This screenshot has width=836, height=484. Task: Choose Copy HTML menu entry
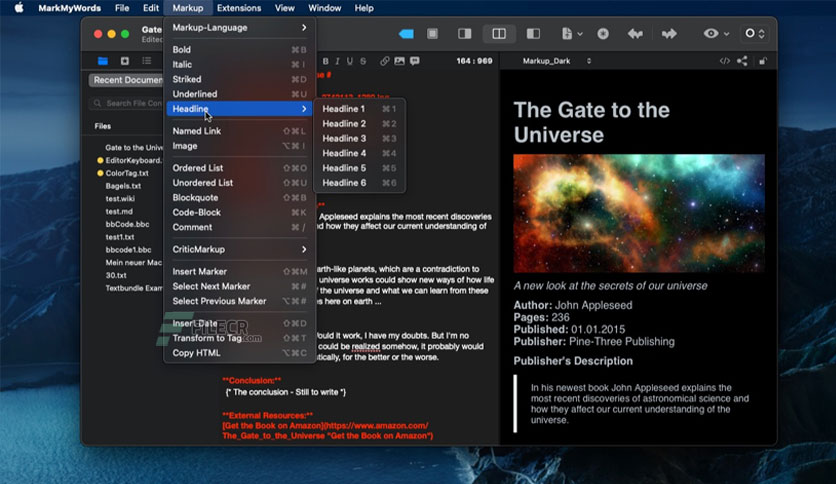pyautogui.click(x=239, y=353)
